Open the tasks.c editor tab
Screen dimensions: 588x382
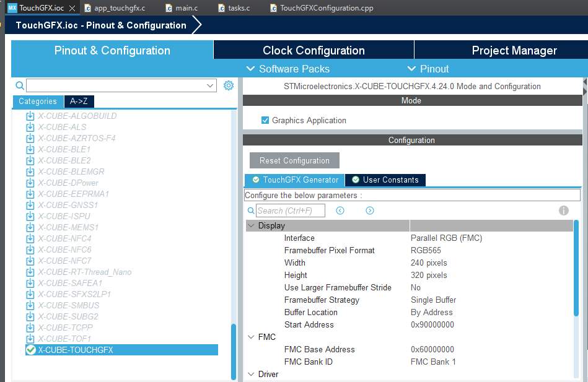click(x=234, y=8)
